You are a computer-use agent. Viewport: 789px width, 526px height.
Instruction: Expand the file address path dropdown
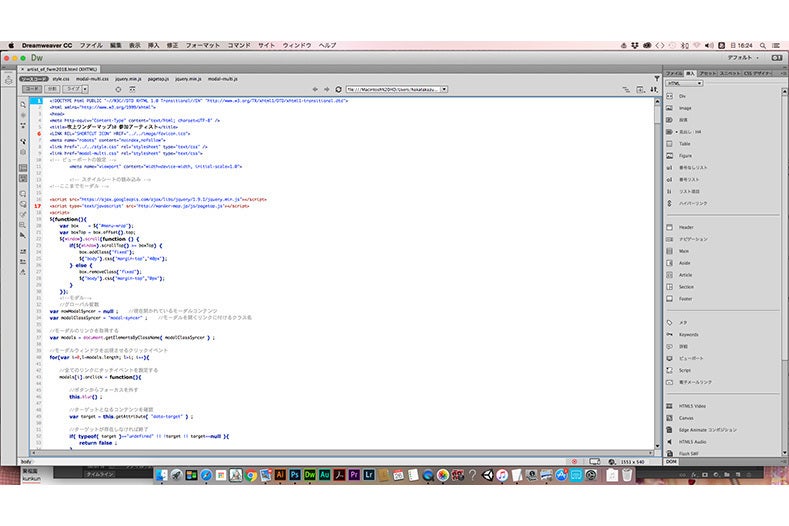[444, 89]
